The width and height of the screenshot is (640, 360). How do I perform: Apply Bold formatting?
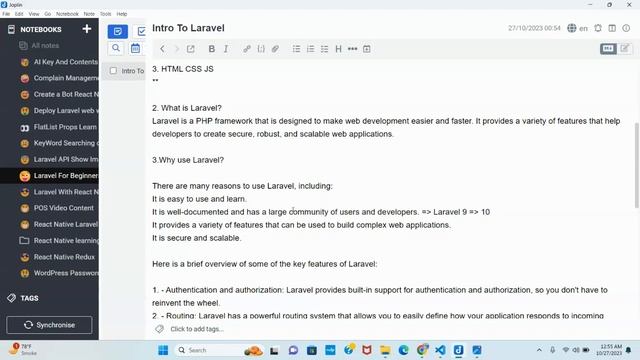click(x=211, y=49)
